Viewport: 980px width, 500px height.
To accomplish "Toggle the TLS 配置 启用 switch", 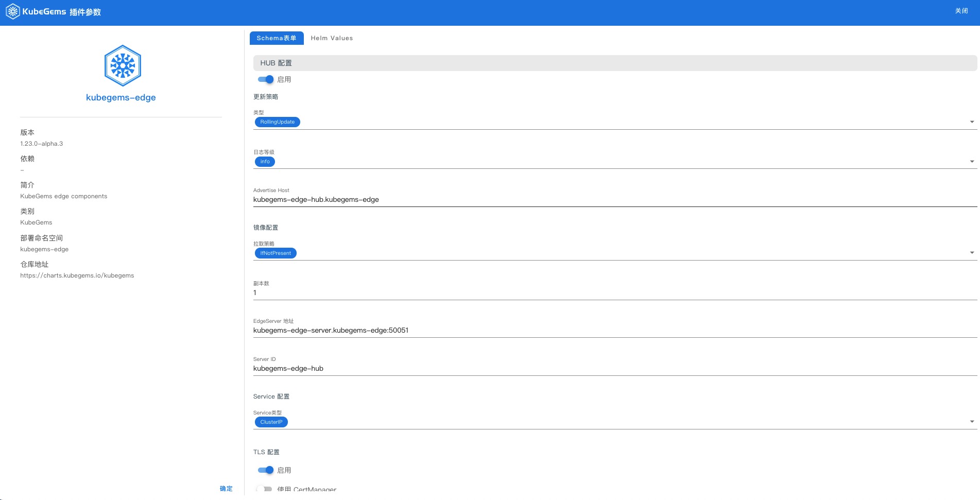I will (x=266, y=470).
